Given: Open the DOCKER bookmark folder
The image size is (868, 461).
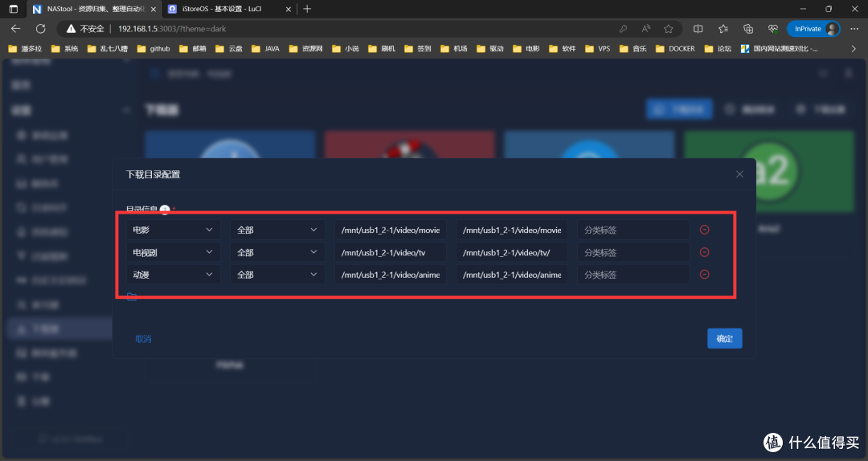Looking at the screenshot, I should 675,49.
